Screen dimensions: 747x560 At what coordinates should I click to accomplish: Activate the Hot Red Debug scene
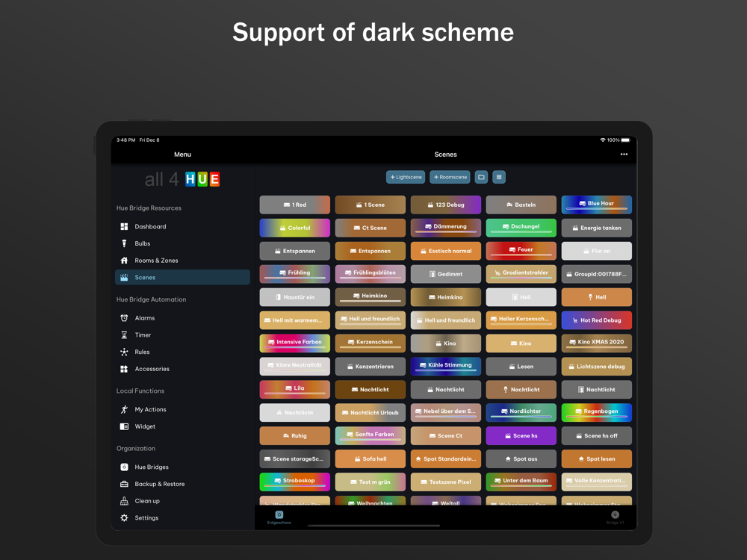[x=596, y=320]
